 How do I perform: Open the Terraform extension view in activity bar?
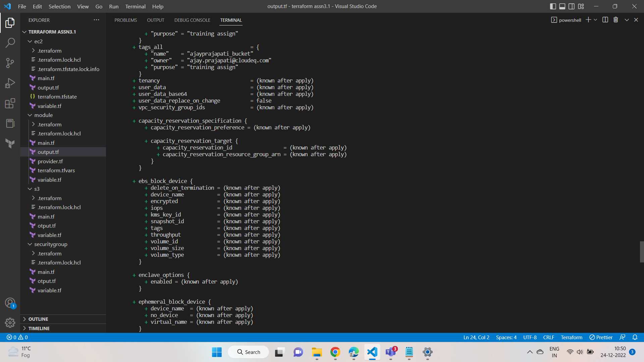[x=10, y=143]
